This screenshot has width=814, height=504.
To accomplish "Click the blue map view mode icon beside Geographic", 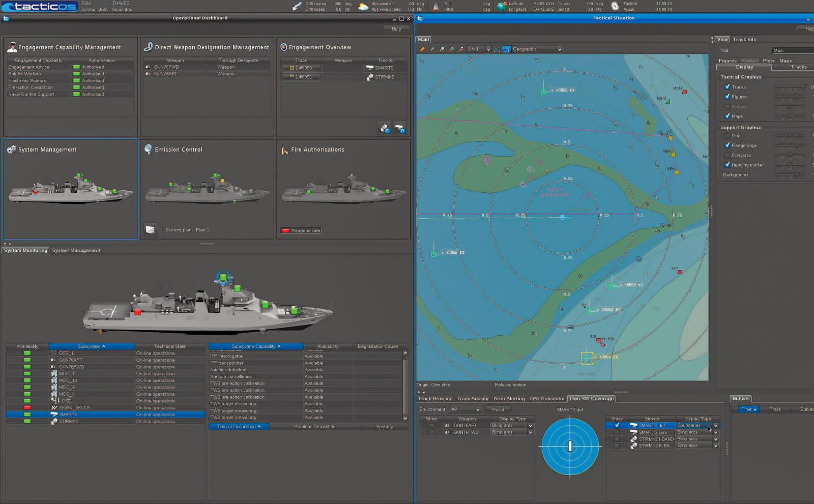I will click(x=506, y=49).
